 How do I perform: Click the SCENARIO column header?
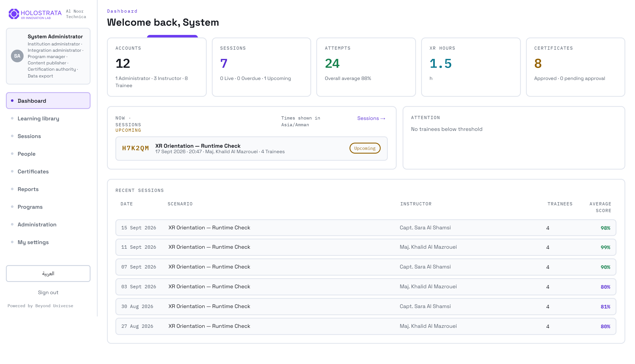click(x=180, y=204)
